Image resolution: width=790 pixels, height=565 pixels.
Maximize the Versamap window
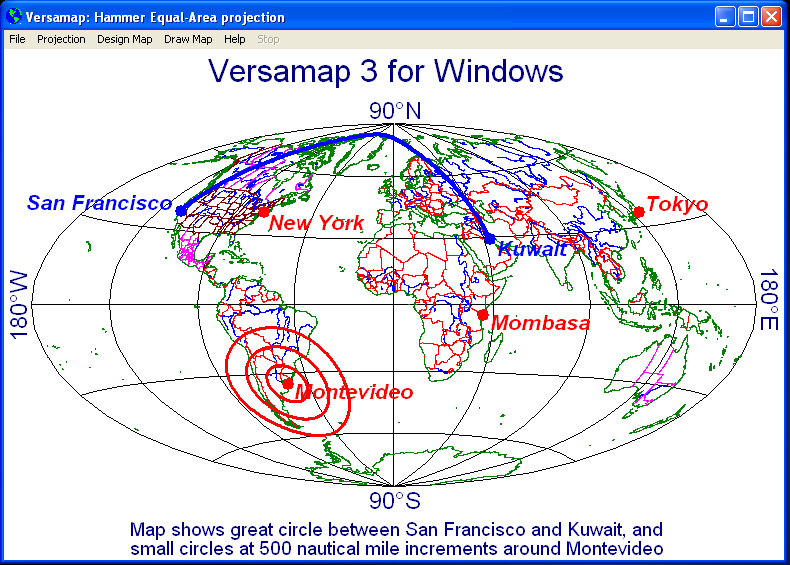click(x=748, y=17)
